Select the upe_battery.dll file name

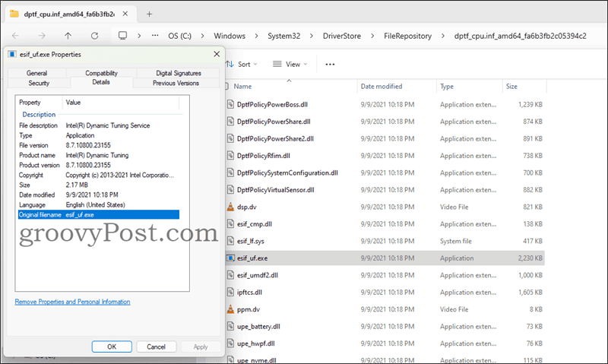coord(258,327)
